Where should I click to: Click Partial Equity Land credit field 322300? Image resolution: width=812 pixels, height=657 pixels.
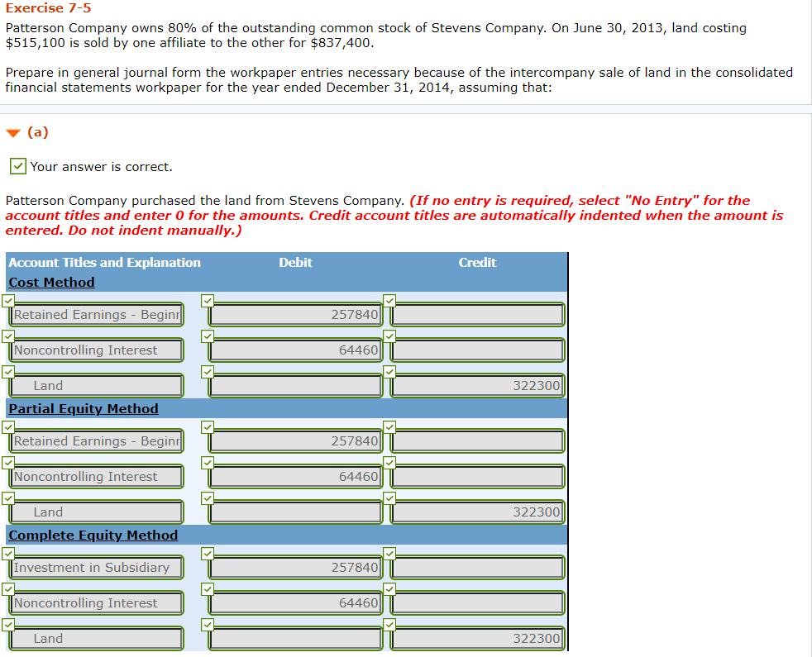click(x=477, y=512)
